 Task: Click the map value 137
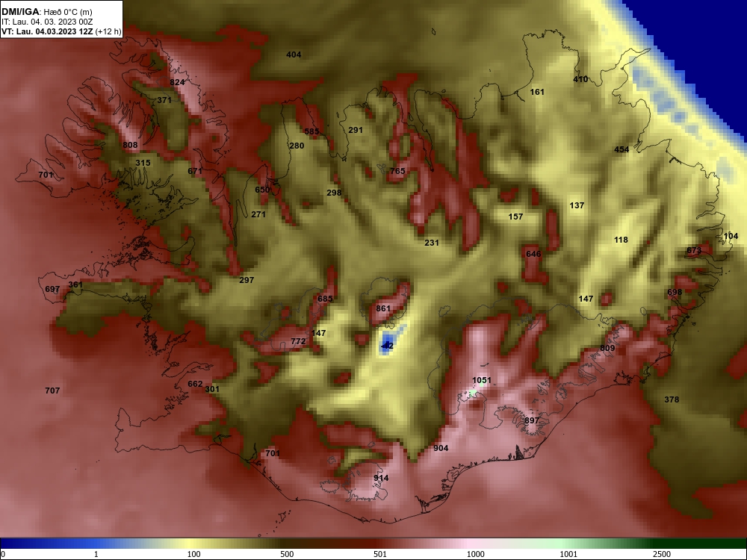coord(577,206)
